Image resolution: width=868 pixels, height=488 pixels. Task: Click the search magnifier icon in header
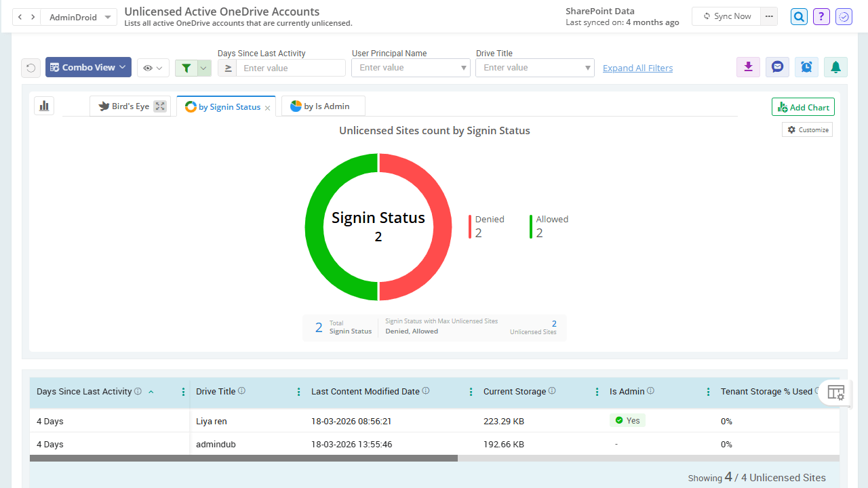[x=800, y=17]
